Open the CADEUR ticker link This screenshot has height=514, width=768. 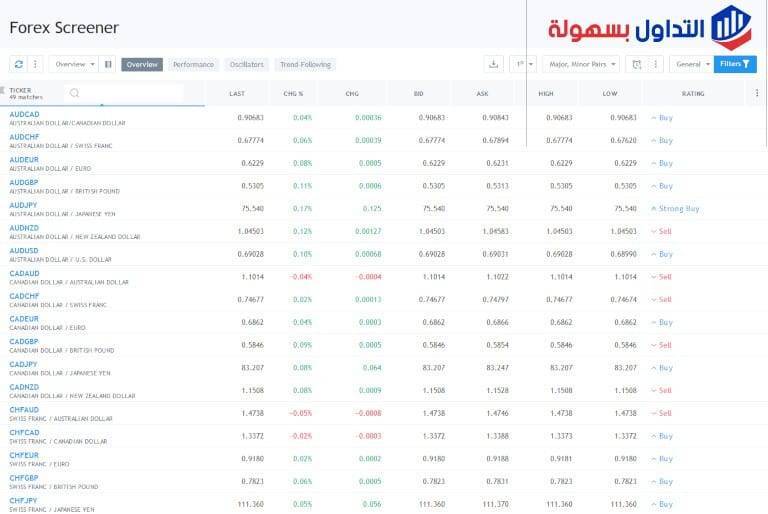click(24, 318)
